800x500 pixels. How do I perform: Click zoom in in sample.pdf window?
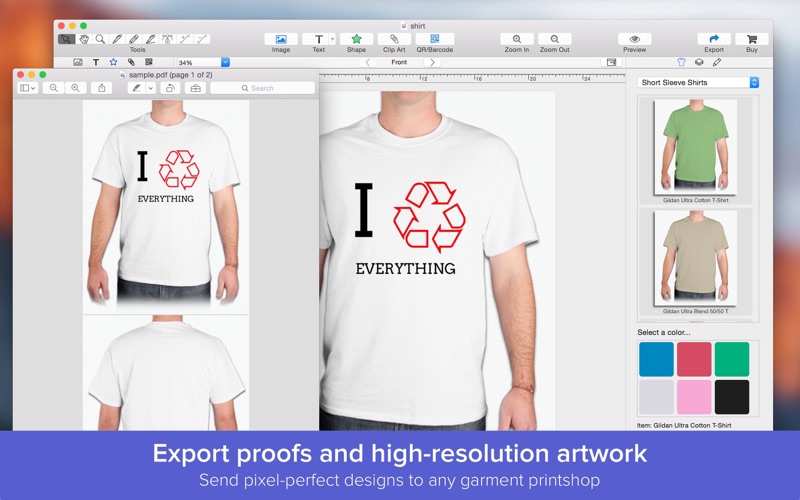tap(76, 88)
